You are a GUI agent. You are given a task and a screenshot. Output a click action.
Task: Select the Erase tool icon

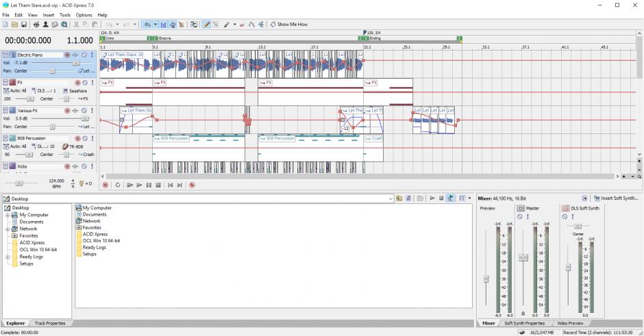(x=243, y=25)
